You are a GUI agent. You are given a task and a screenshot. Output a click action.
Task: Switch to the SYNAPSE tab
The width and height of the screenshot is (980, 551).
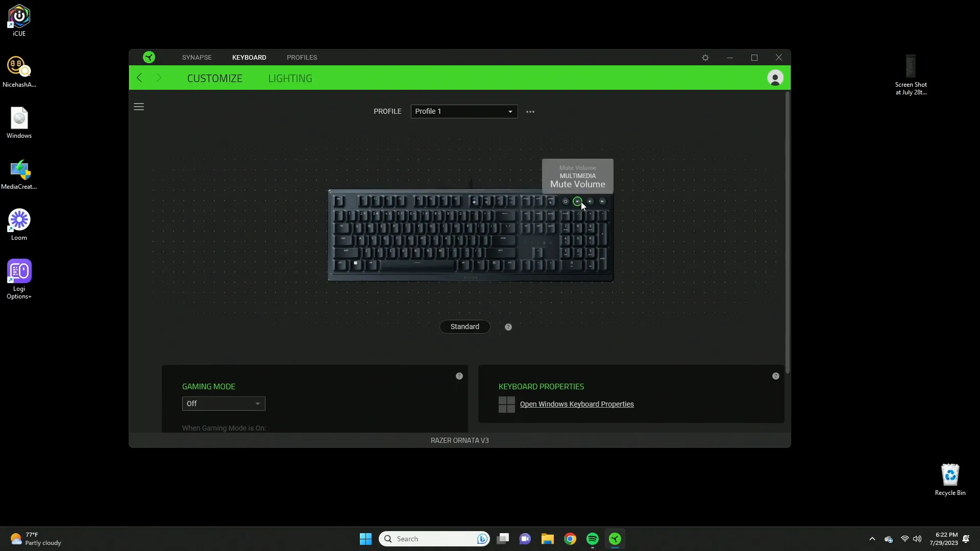[197, 58]
